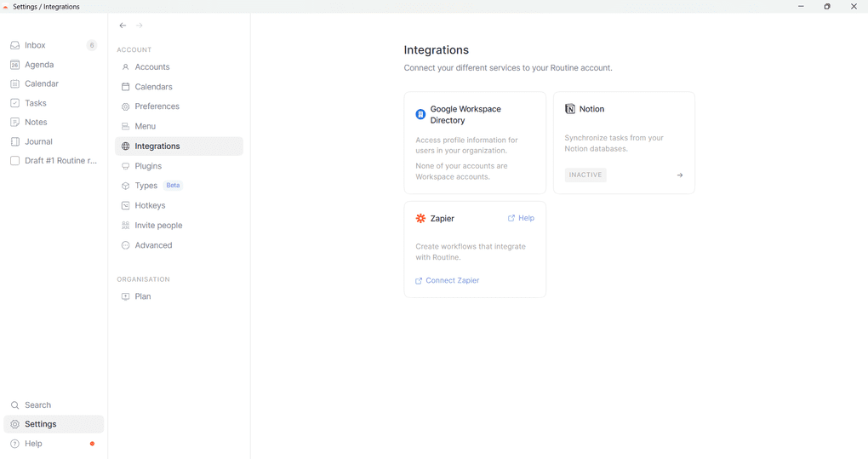Open Preferences settings
The height and width of the screenshot is (459, 868).
coord(179,106)
